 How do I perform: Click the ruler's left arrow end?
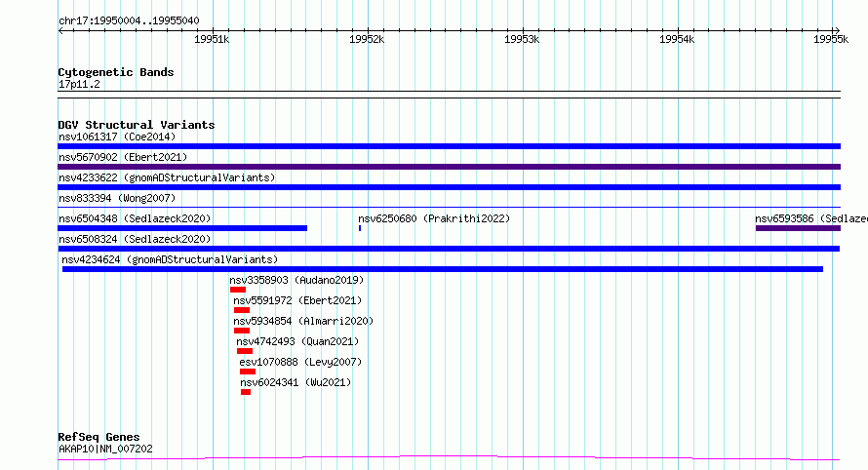(60, 31)
